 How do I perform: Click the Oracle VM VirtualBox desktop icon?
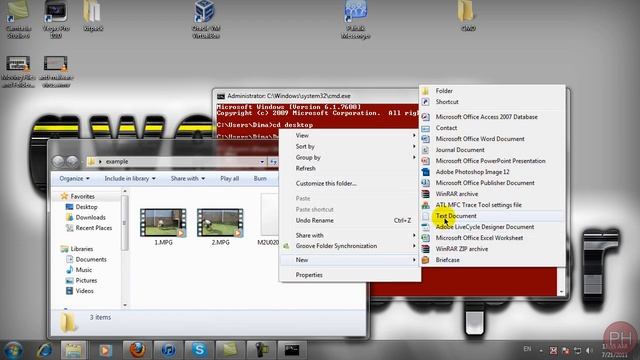coord(206,19)
